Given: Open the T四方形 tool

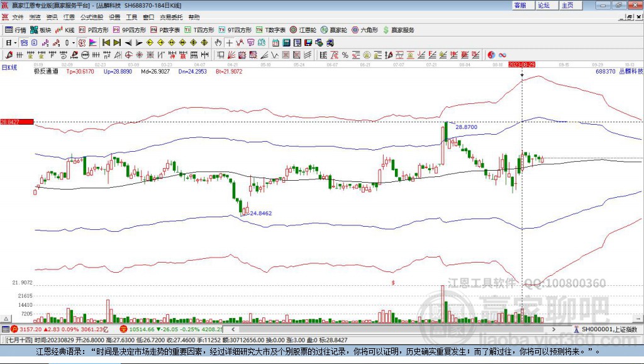Looking at the screenshot, I should pos(199,30).
